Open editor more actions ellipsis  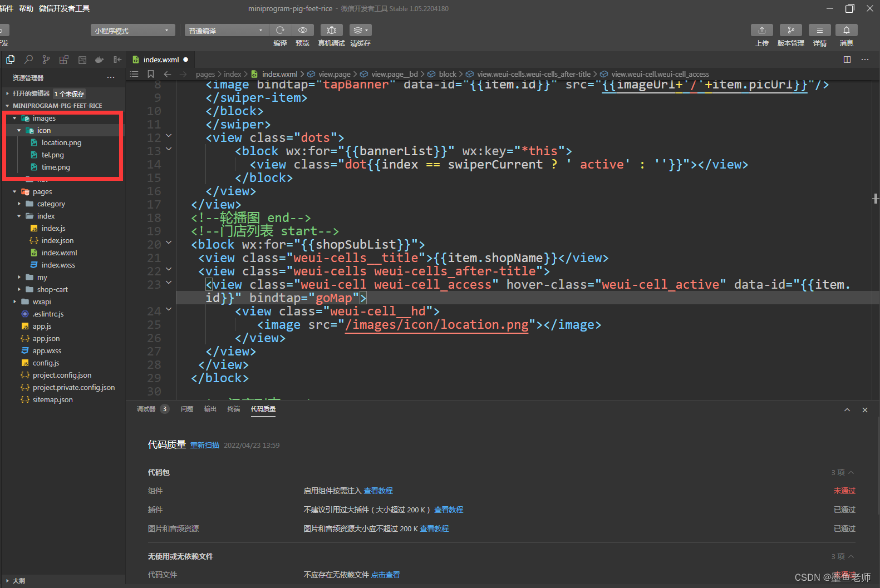865,60
